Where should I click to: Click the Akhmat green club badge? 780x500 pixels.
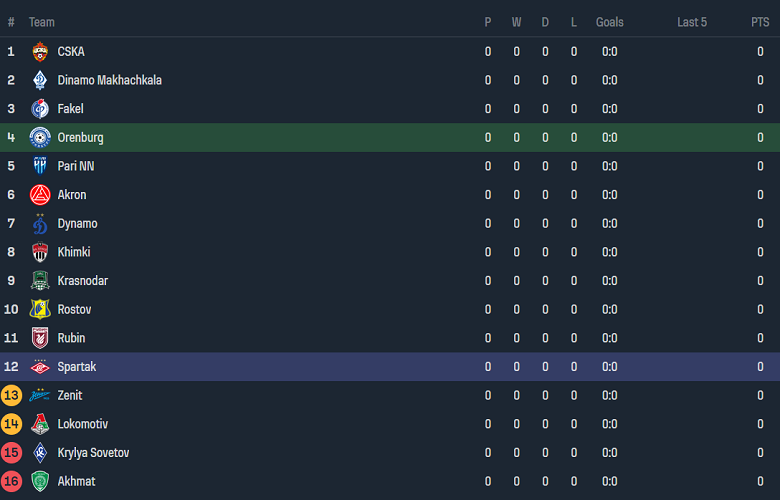(40, 482)
